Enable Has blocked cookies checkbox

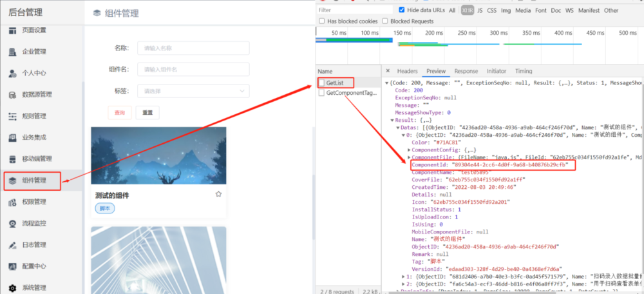322,21
